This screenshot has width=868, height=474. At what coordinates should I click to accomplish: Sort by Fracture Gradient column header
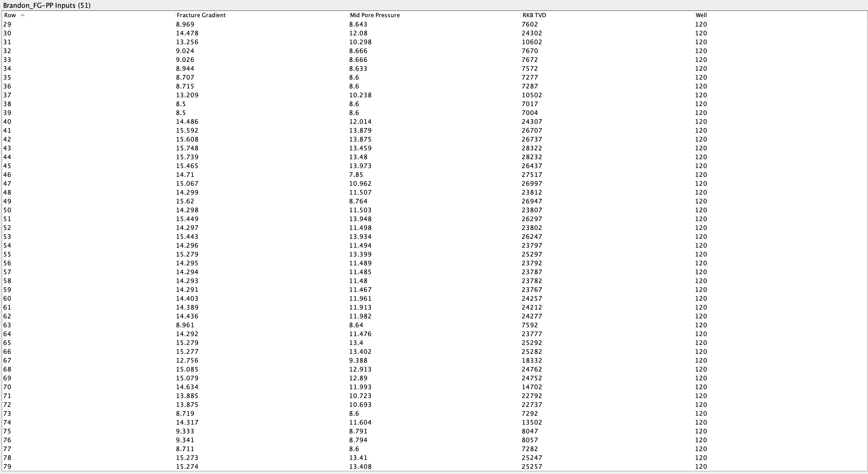click(x=201, y=15)
